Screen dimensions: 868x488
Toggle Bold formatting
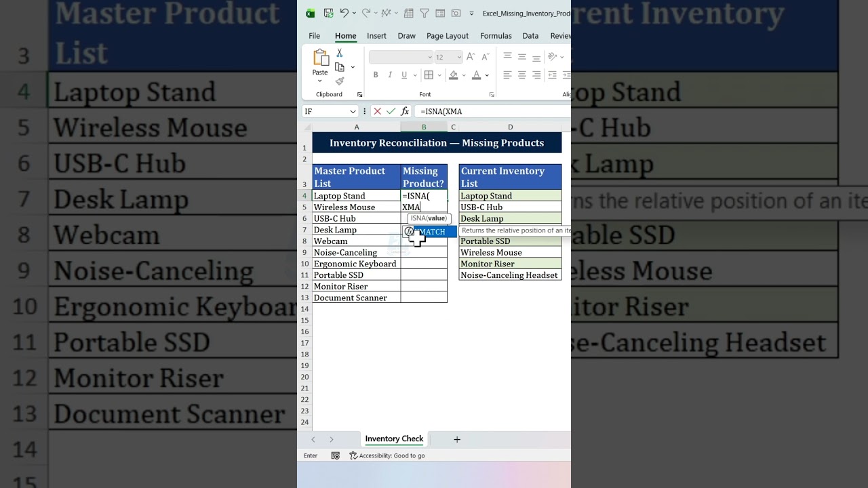tap(376, 75)
